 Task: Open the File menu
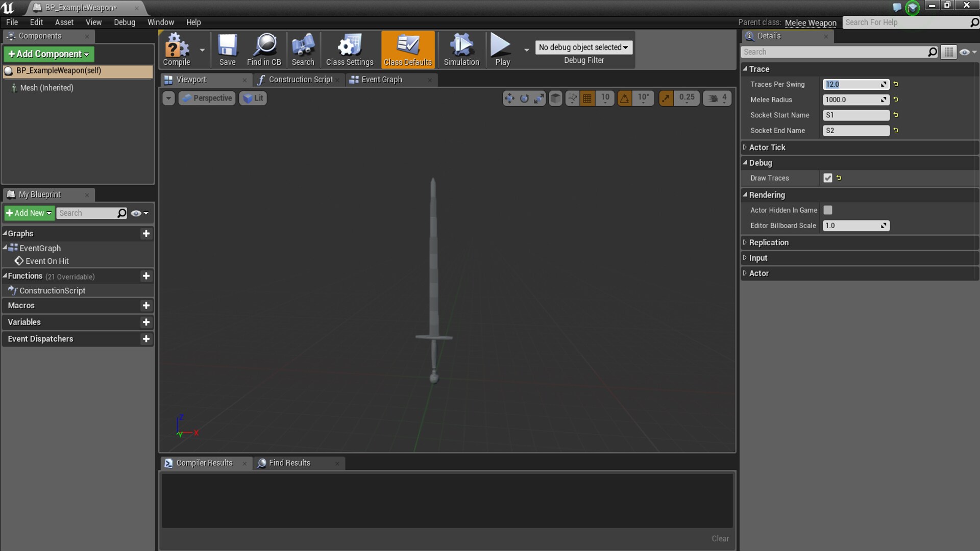(12, 22)
